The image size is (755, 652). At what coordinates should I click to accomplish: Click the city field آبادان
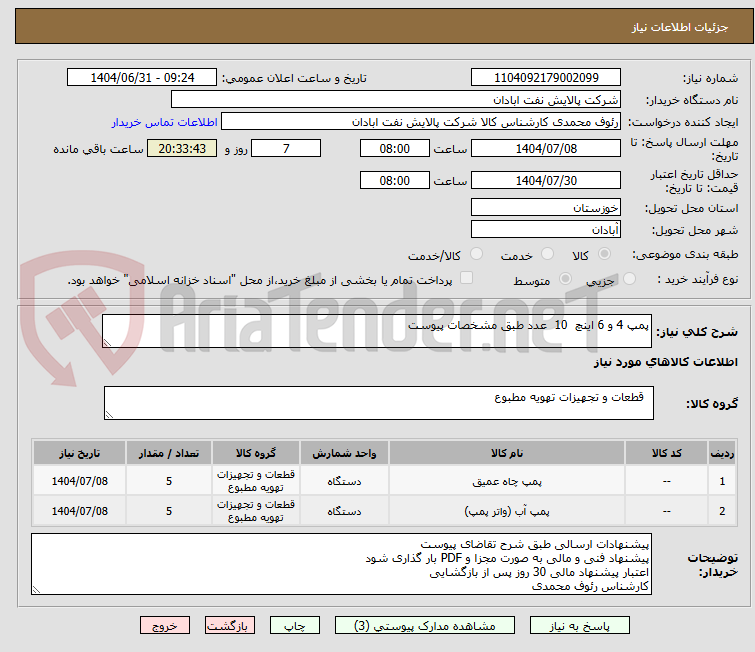(546, 230)
